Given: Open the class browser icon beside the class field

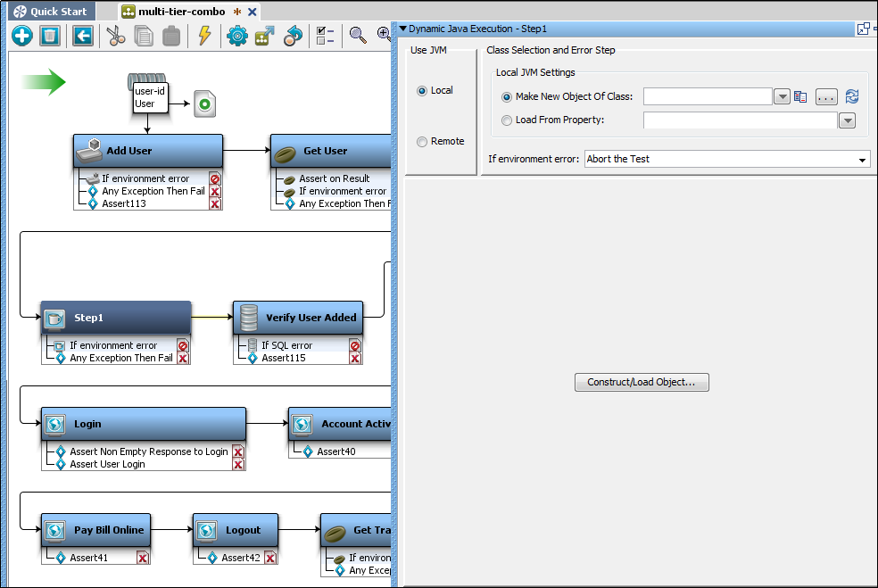Looking at the screenshot, I should click(800, 96).
